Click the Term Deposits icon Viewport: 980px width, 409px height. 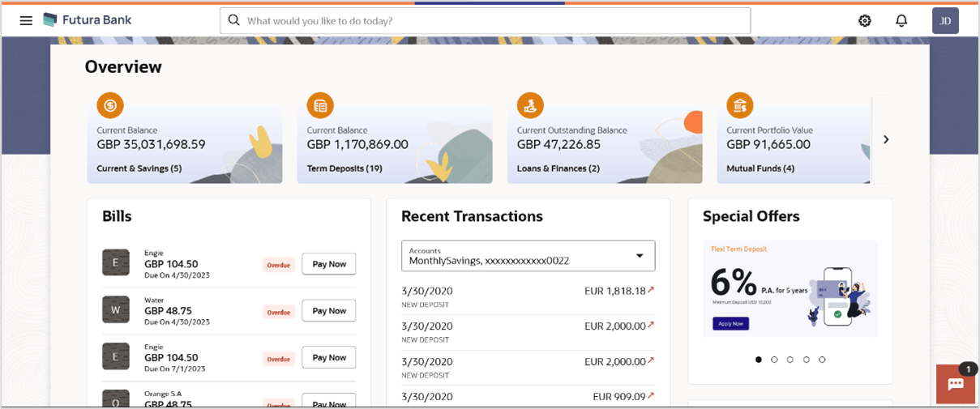coord(320,105)
